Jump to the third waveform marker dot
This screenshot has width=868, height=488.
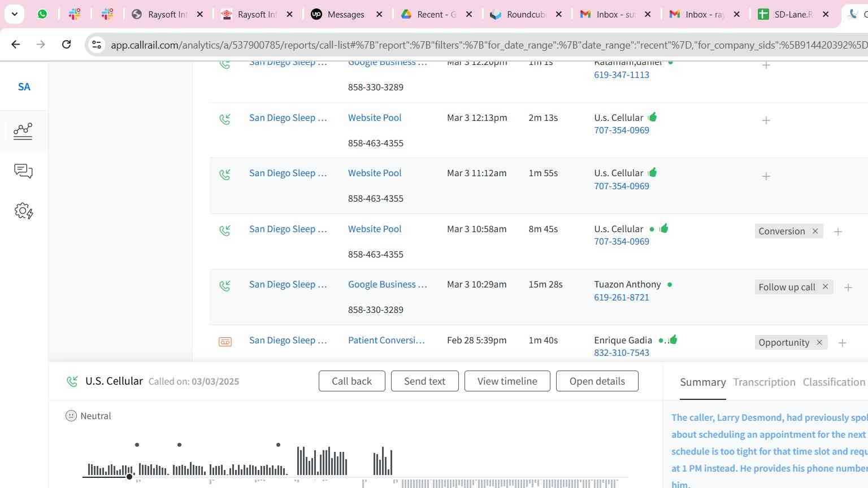tap(278, 445)
